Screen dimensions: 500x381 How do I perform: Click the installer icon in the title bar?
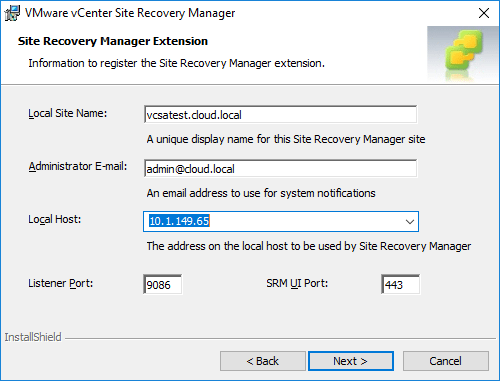pos(12,13)
